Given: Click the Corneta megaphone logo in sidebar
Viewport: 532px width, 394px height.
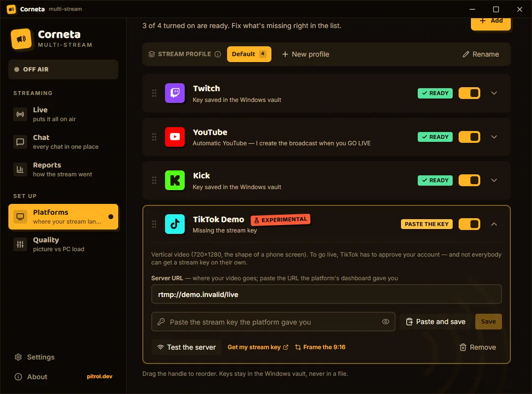Looking at the screenshot, I should point(21,39).
